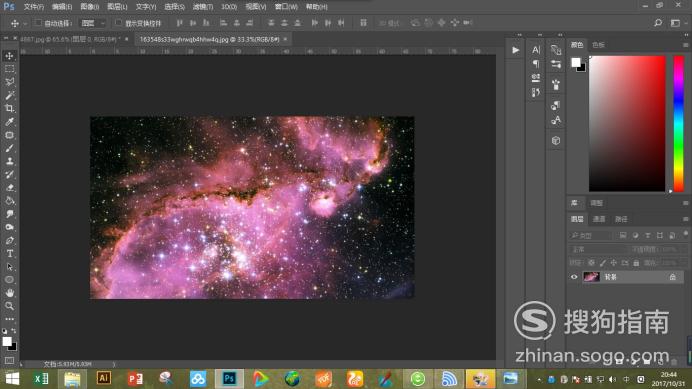
Task: Toggle type layer filter (T) icon
Action: pyautogui.click(x=647, y=235)
